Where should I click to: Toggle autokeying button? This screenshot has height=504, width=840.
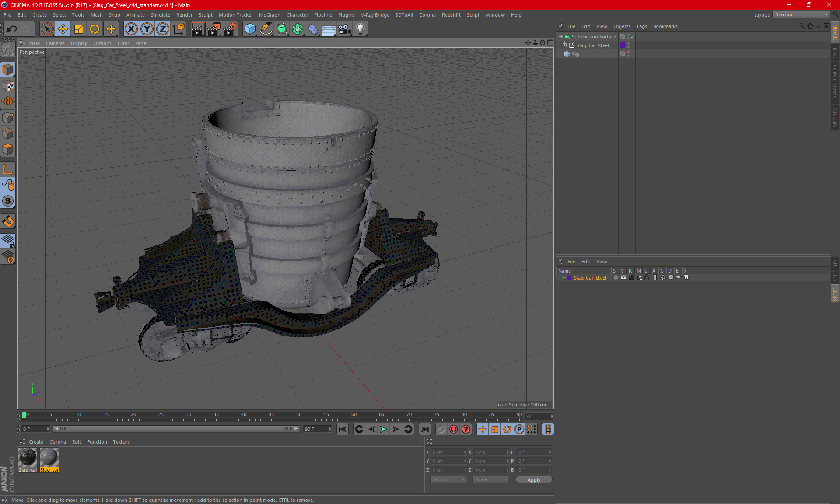[x=454, y=429]
